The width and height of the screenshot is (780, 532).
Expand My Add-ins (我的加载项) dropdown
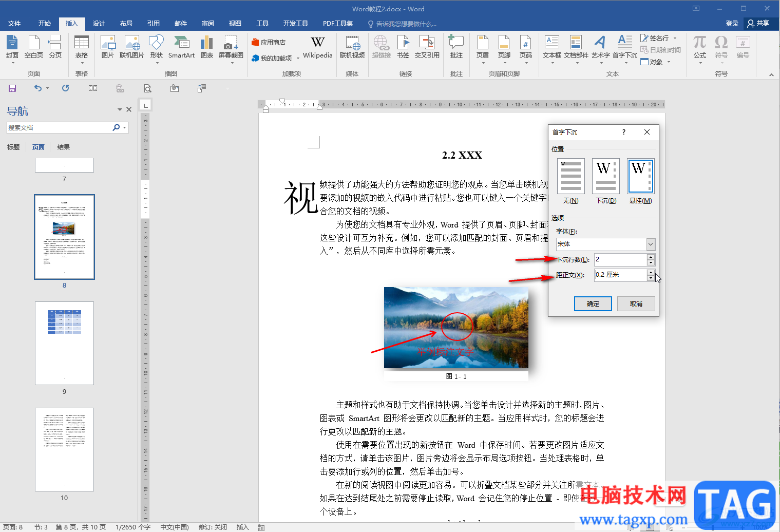pyautogui.click(x=298, y=59)
